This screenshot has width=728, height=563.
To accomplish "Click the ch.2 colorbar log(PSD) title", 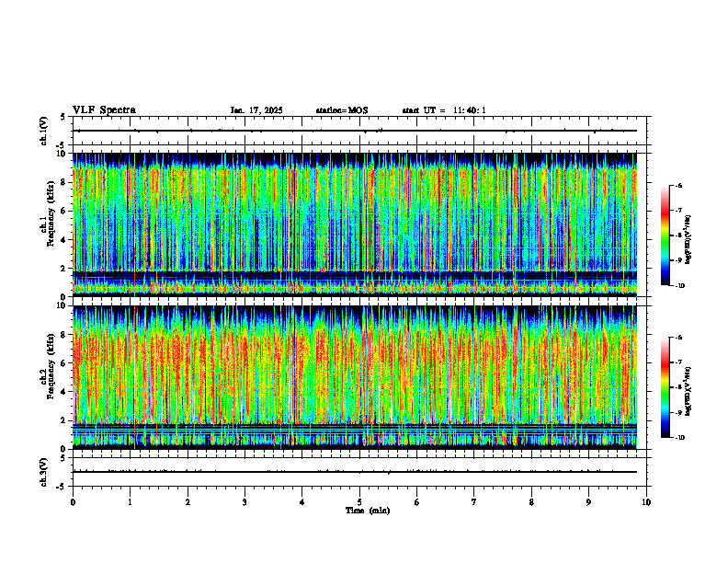I will pos(688,392).
